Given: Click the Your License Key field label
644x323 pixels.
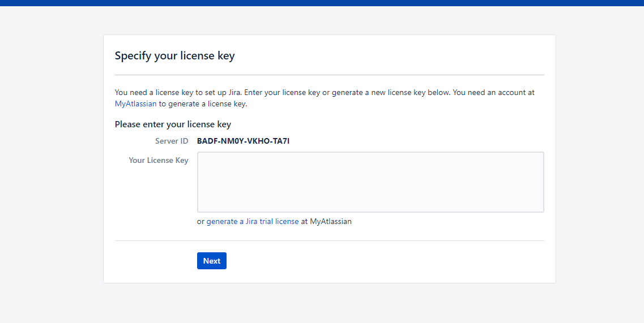Looking at the screenshot, I should [159, 160].
